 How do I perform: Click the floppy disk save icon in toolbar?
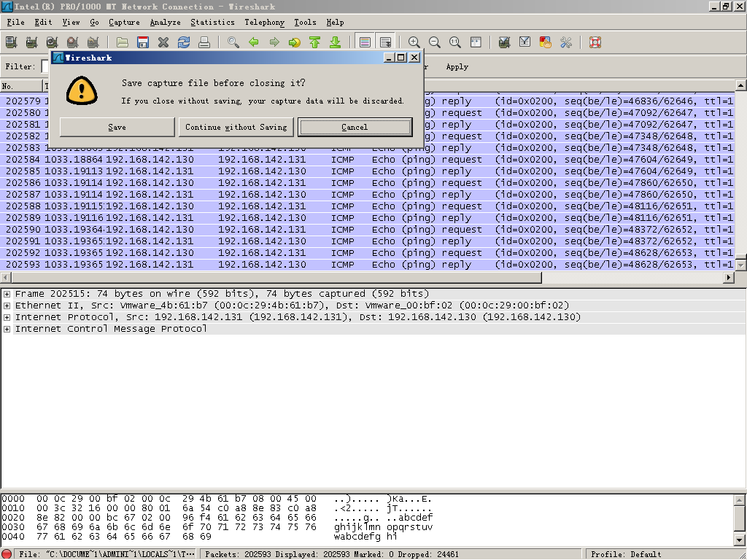coord(143,42)
